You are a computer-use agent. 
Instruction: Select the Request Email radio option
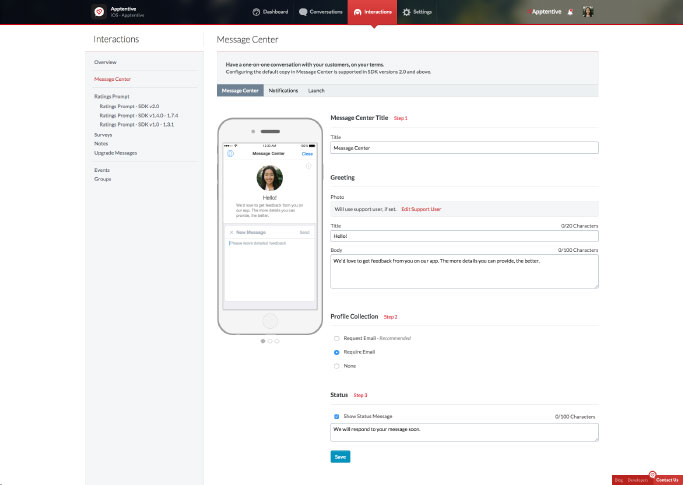336,339
